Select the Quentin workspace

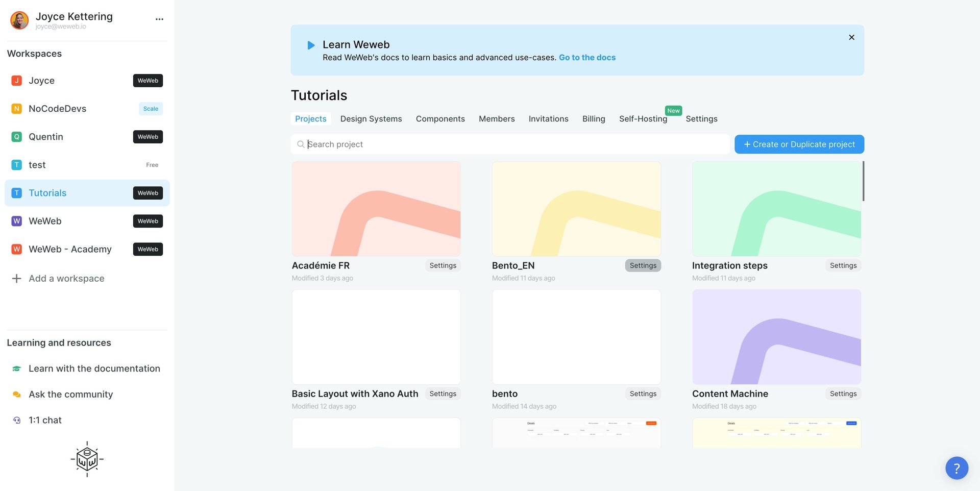[x=87, y=137]
